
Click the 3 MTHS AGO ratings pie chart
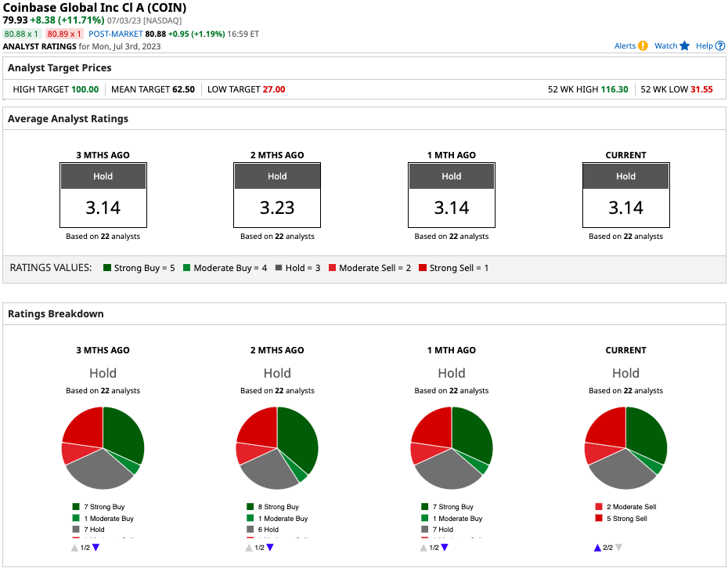(103, 447)
